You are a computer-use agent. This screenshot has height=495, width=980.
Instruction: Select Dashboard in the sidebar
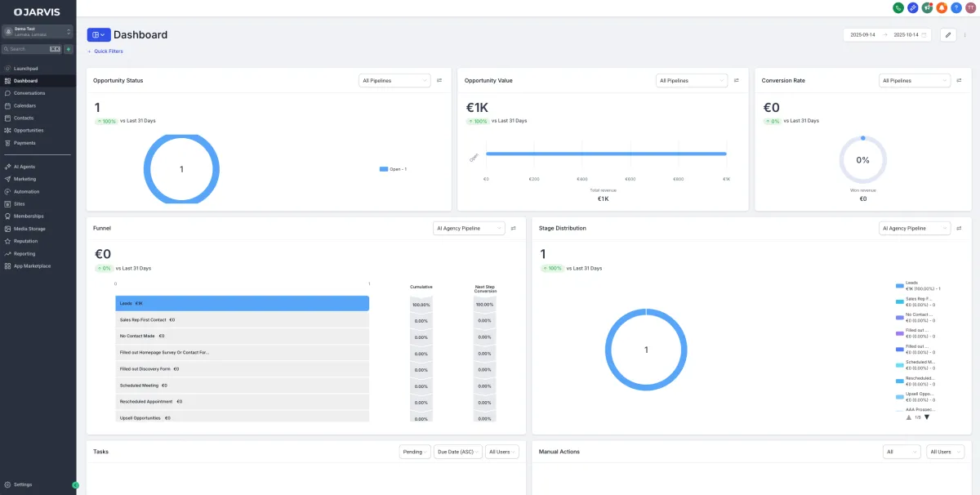coord(38,81)
